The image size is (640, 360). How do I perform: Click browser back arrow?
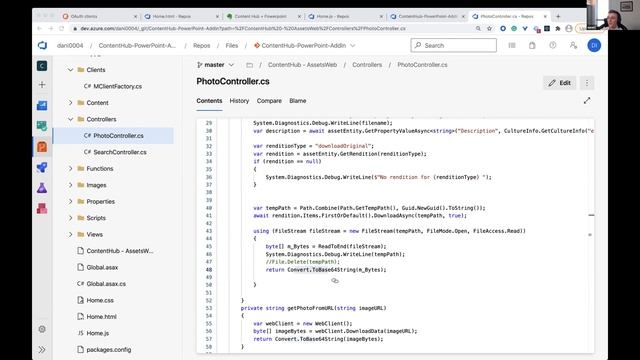click(40, 29)
